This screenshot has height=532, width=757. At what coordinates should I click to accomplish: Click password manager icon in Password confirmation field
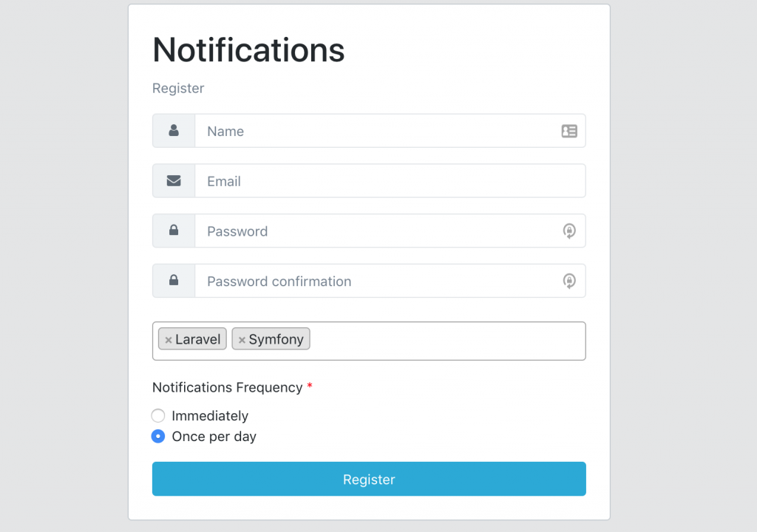click(569, 281)
